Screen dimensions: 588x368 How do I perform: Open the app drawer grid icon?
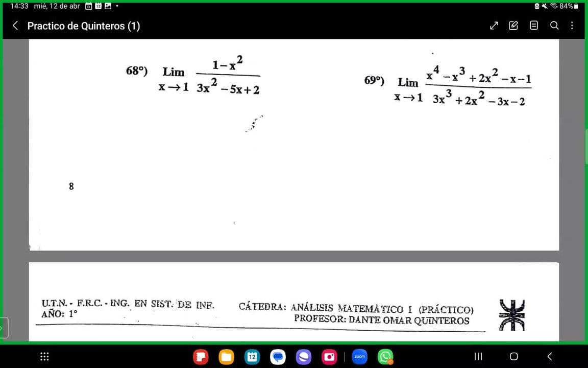click(44, 356)
